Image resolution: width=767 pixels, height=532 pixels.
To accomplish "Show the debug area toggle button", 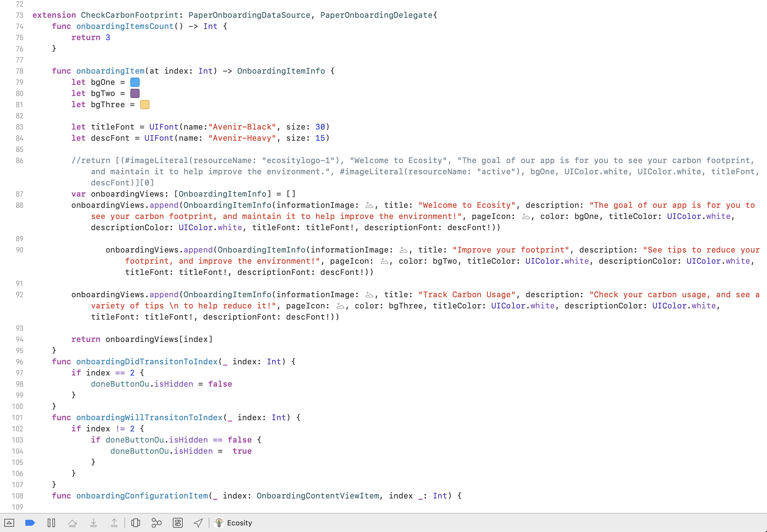I will (x=9, y=523).
